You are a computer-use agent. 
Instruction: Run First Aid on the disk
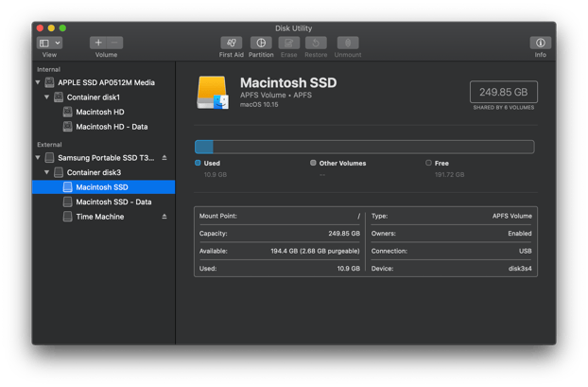point(232,43)
